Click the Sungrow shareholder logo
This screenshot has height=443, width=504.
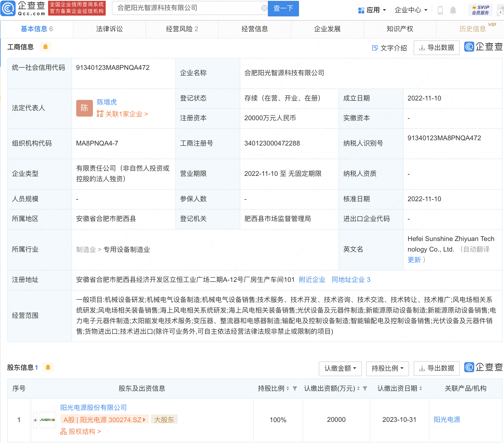[x=48, y=420]
